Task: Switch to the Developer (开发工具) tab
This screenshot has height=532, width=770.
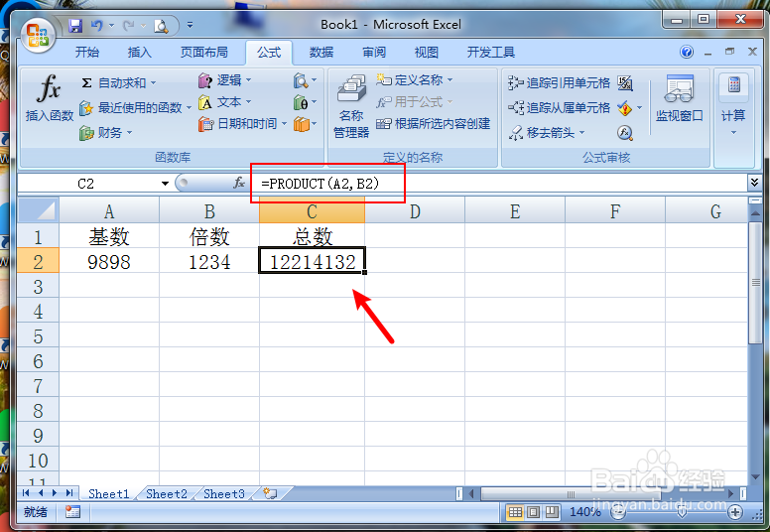Action: pyautogui.click(x=490, y=52)
